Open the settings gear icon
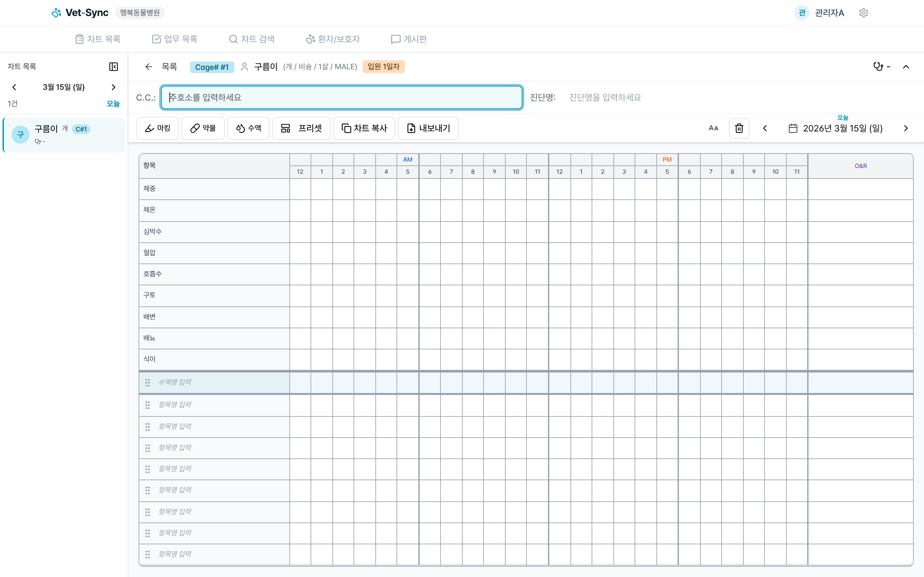924x577 pixels. 863,13
